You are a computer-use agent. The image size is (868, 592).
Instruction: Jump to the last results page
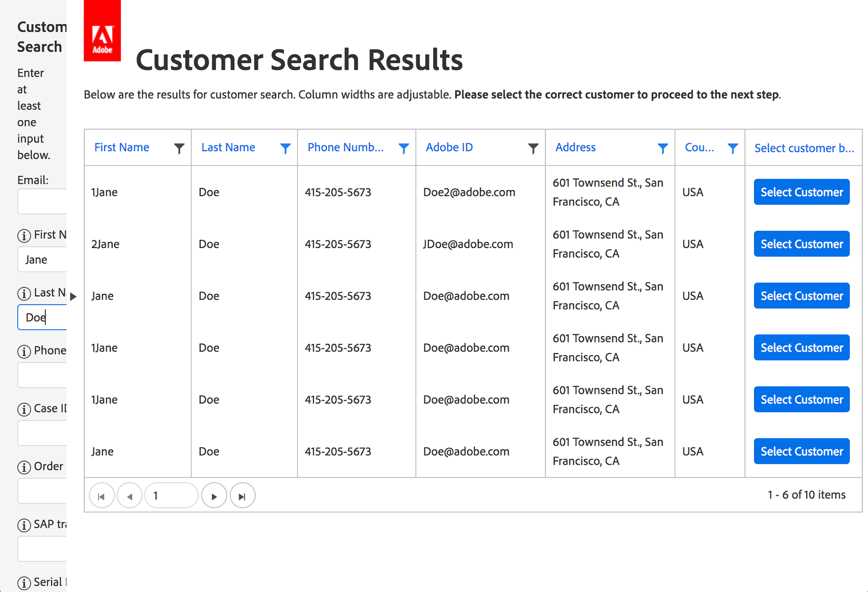[x=242, y=496]
